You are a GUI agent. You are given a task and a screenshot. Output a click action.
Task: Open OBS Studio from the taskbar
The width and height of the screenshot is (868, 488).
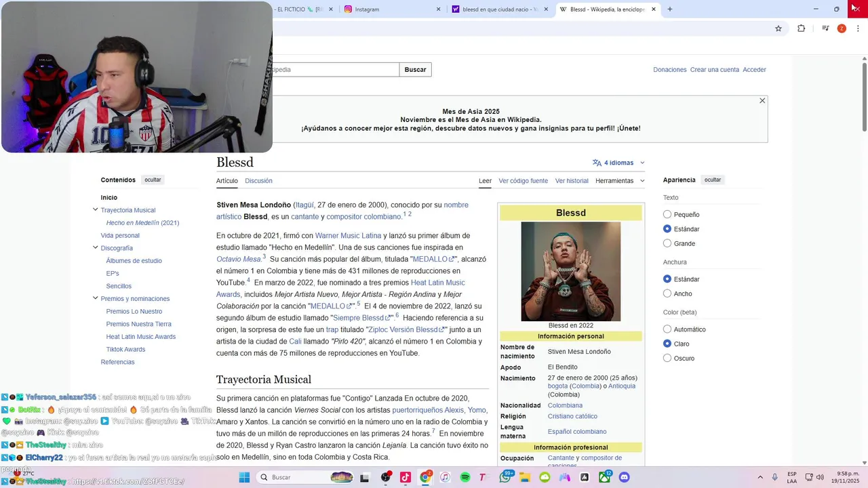coord(385,477)
